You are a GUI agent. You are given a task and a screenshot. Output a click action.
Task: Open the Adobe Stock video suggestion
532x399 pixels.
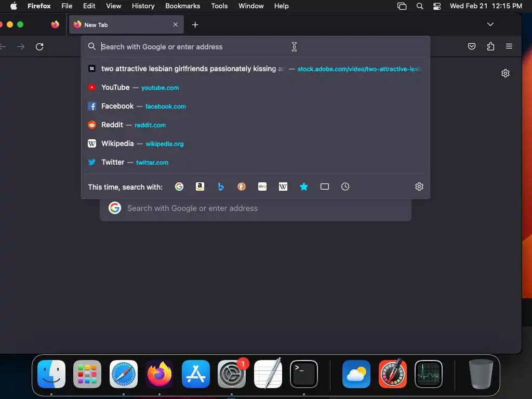coord(256,69)
